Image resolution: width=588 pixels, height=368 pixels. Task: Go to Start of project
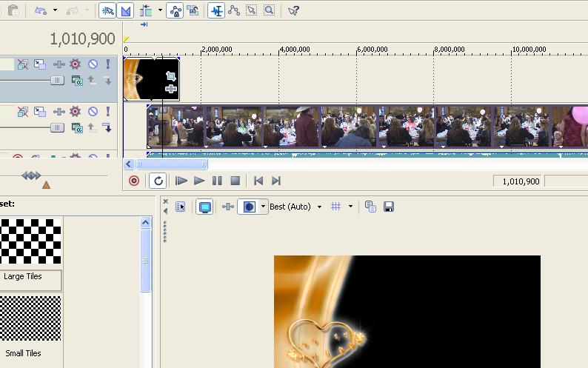coord(258,181)
